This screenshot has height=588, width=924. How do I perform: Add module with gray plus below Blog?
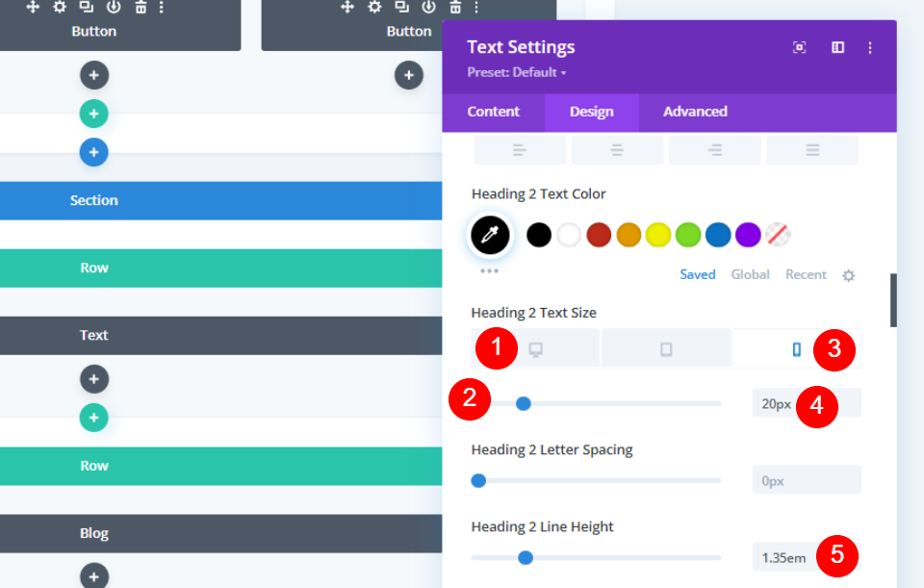[94, 576]
